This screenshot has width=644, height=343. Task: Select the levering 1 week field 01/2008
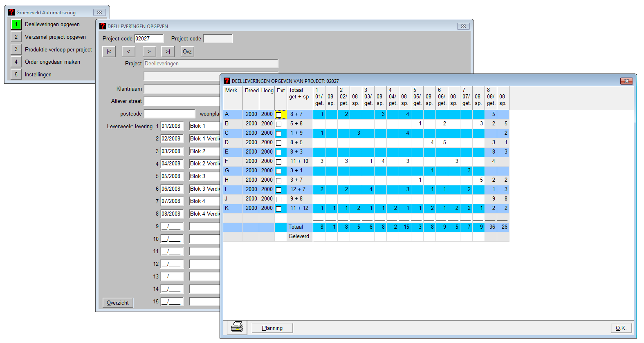click(x=172, y=126)
